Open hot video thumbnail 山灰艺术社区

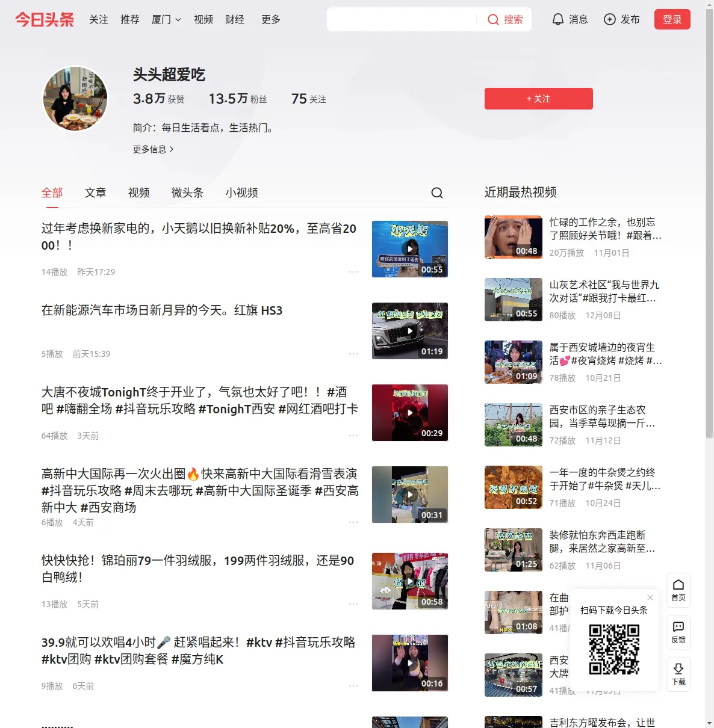(514, 300)
